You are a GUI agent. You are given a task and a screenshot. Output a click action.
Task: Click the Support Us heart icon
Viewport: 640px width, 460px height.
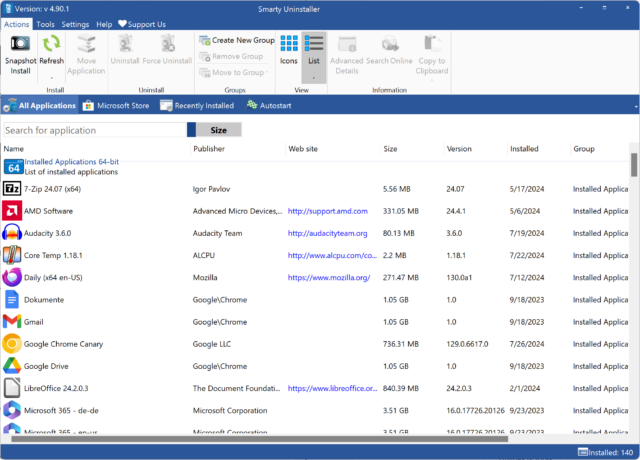click(122, 24)
